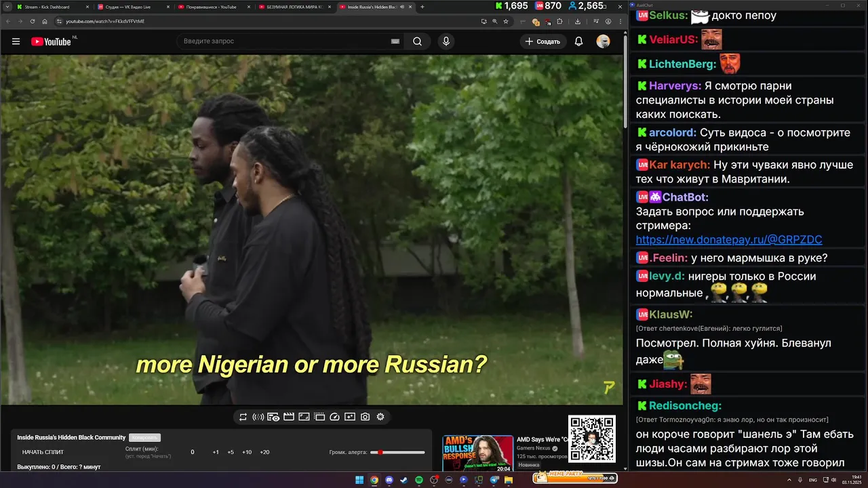Reload the page with the refresh icon
Screen dimensions: 868x488
pos(33,21)
